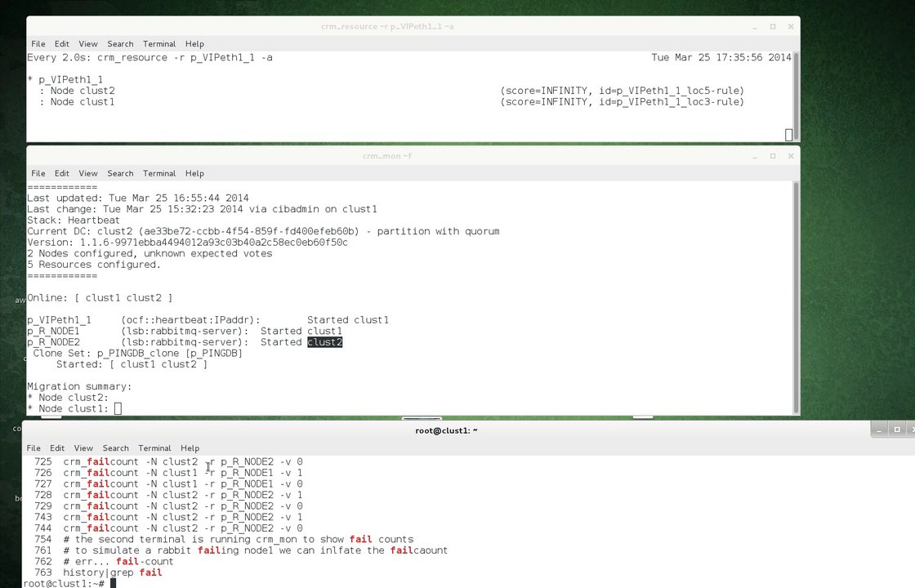Click scrollbar of crm_mon -f terminal window
Image resolution: width=915 pixels, height=588 pixels.
pyautogui.click(x=796, y=297)
